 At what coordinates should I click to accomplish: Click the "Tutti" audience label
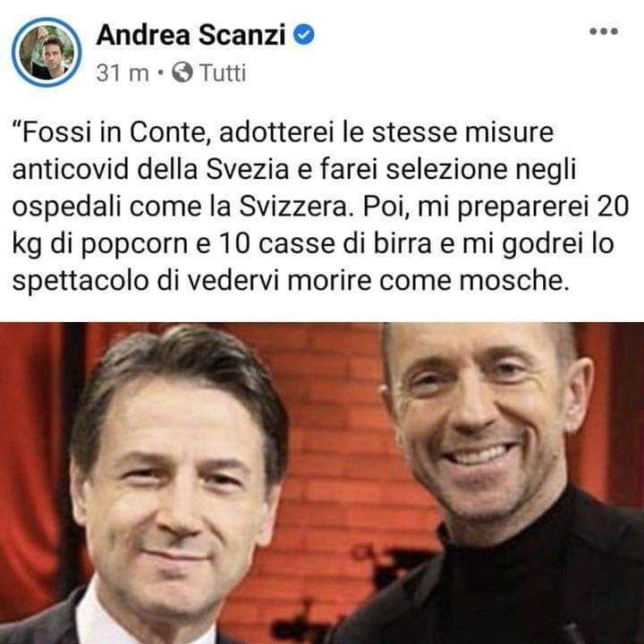coord(223,73)
